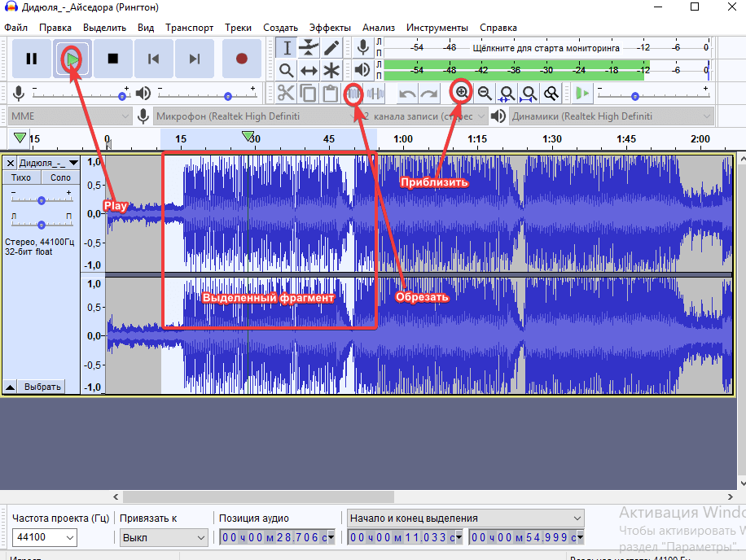This screenshot has width=746, height=560.
Task: Mute track with the Тихо button
Action: click(22, 177)
